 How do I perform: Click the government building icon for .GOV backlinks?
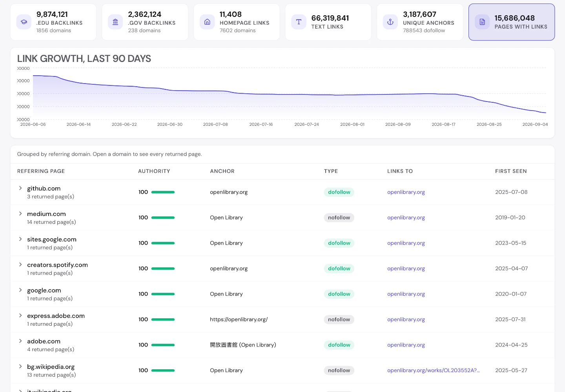tap(115, 22)
